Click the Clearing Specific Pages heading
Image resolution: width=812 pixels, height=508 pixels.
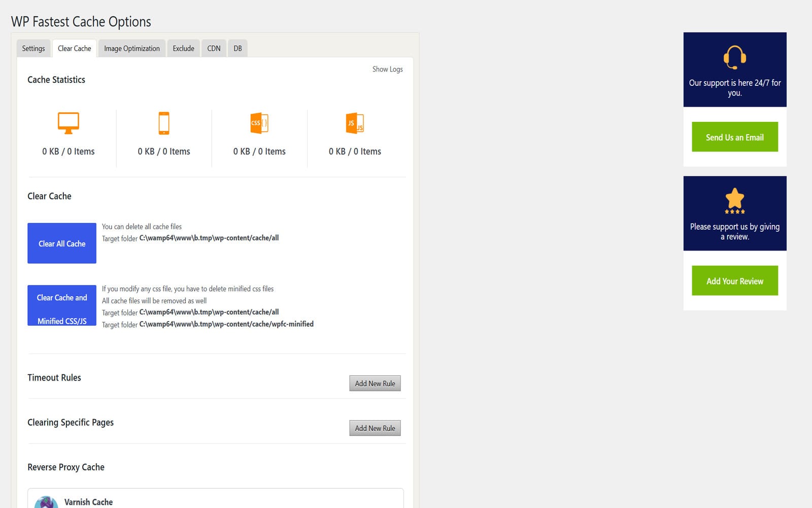point(71,423)
